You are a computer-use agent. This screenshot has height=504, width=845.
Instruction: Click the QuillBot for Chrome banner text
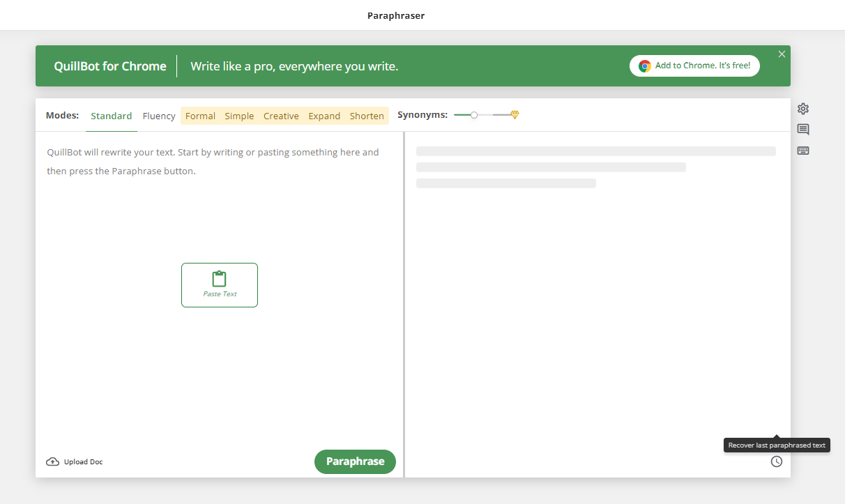pyautogui.click(x=110, y=66)
